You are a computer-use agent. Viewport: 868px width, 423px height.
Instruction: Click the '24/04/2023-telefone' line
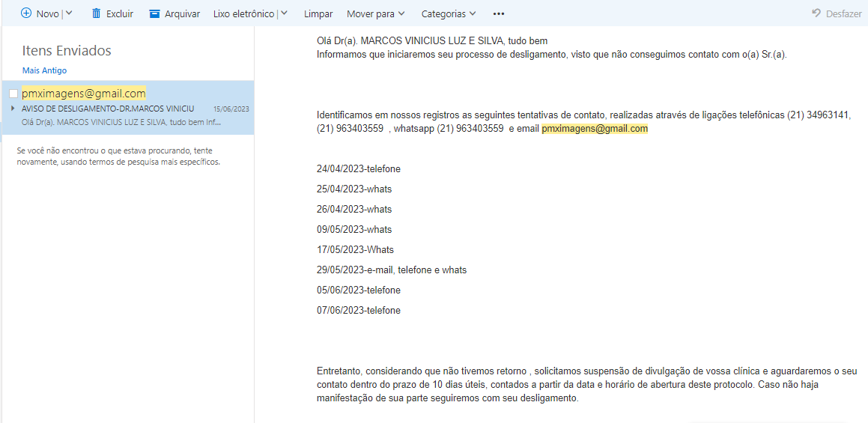tap(359, 169)
